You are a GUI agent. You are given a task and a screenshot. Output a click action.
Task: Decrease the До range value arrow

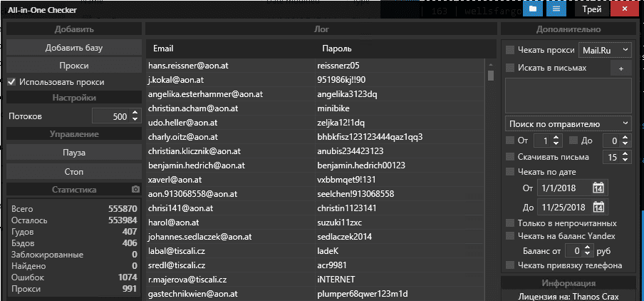point(625,143)
